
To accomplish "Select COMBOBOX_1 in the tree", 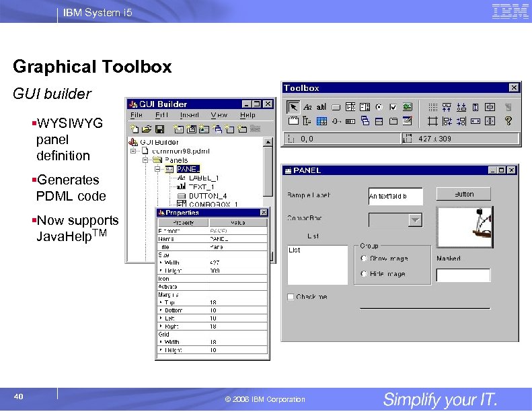I will (213, 205).
